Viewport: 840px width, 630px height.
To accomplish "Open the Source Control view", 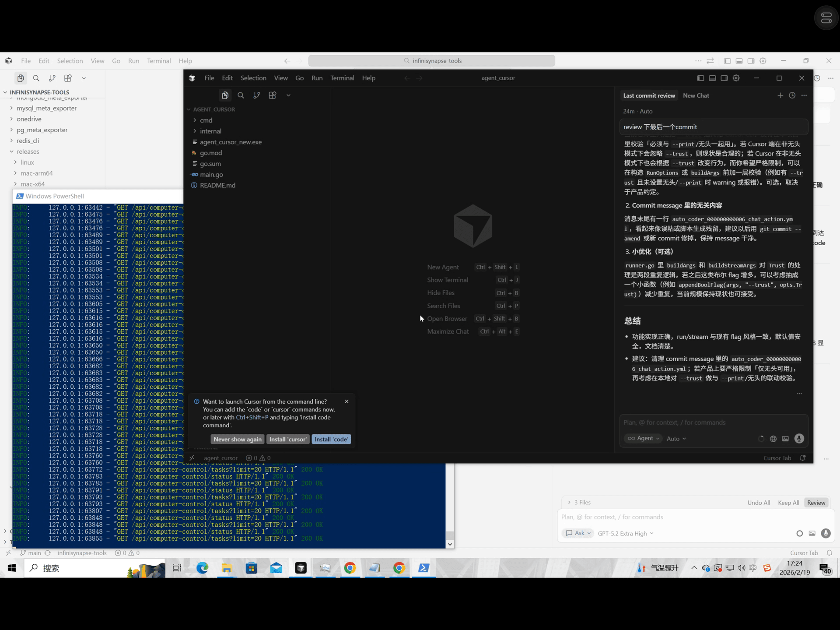I will [x=257, y=95].
